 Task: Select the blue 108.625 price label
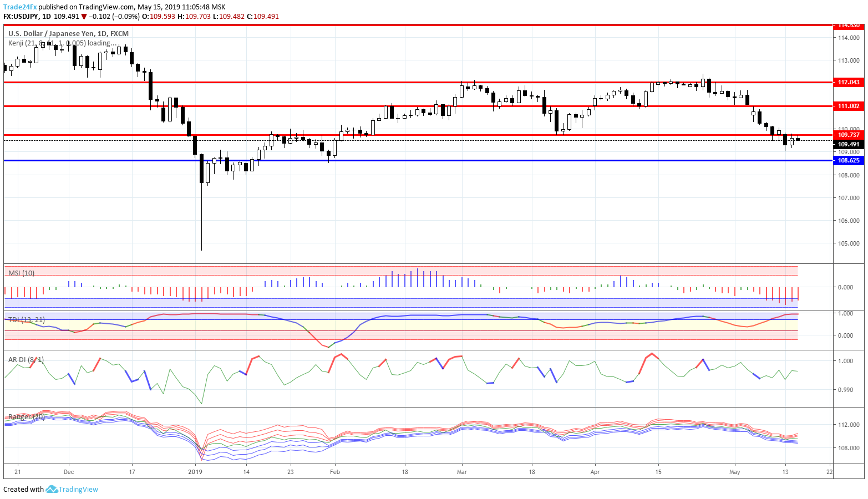849,160
